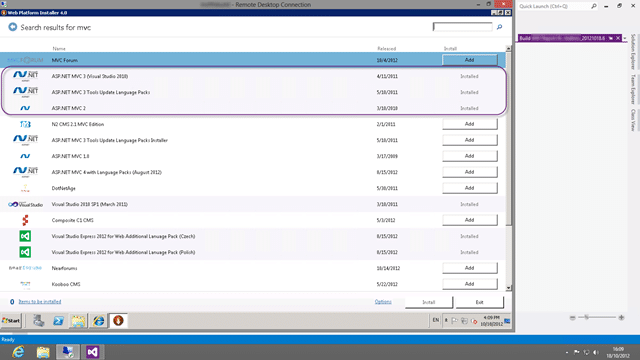Click the results list scroll-up arrow
This screenshot has width=640, height=360.
tap(508, 49)
